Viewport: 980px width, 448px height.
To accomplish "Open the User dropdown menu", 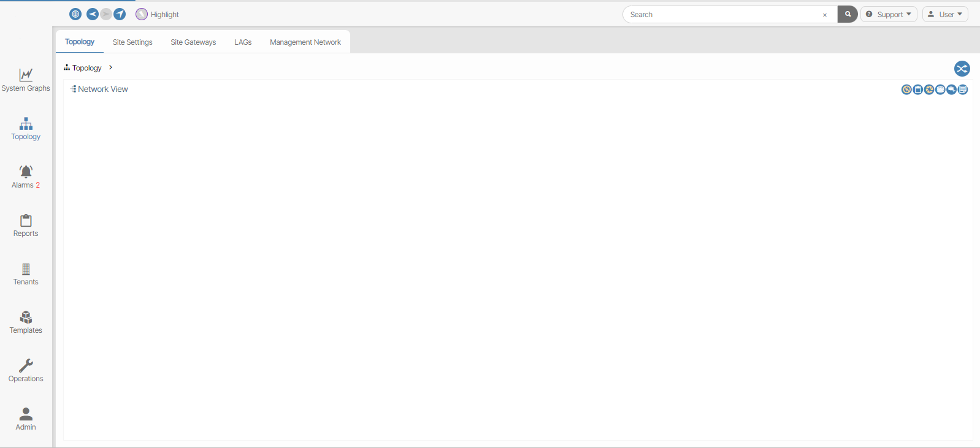I will point(945,14).
